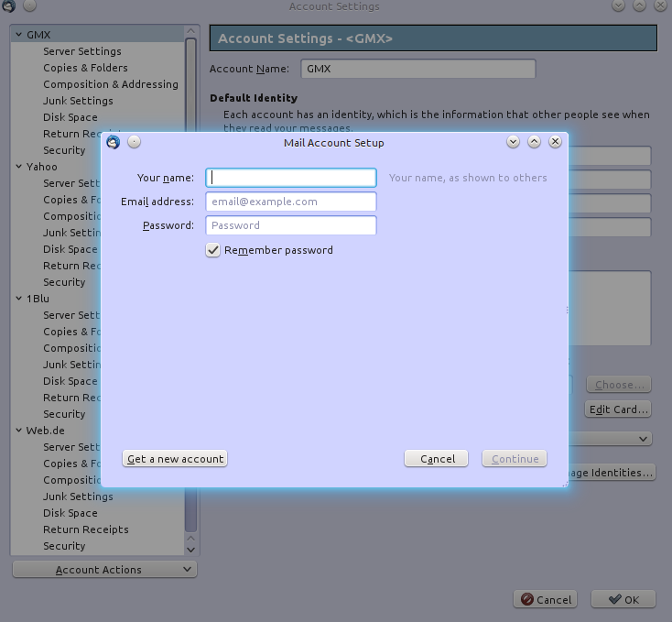The width and height of the screenshot is (672, 622).
Task: Collapse the GMX account tree
Action: tap(19, 34)
